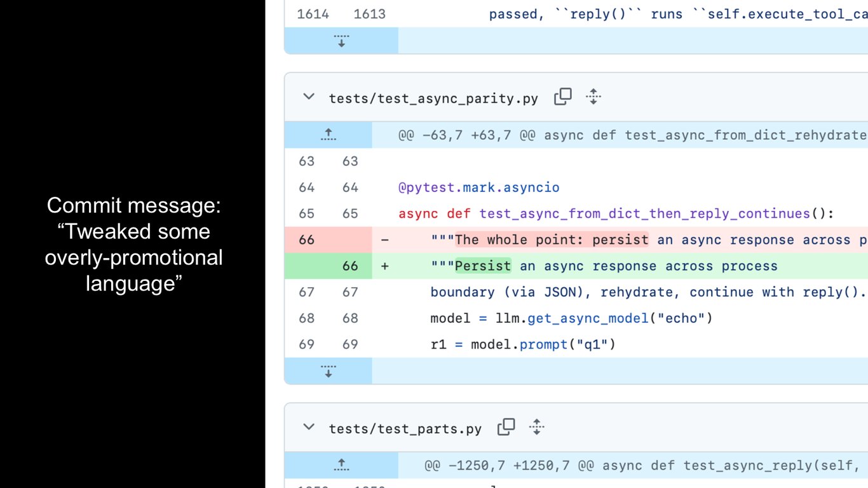Image resolution: width=868 pixels, height=488 pixels.
Task: Expand lines below line 69
Action: (x=328, y=370)
